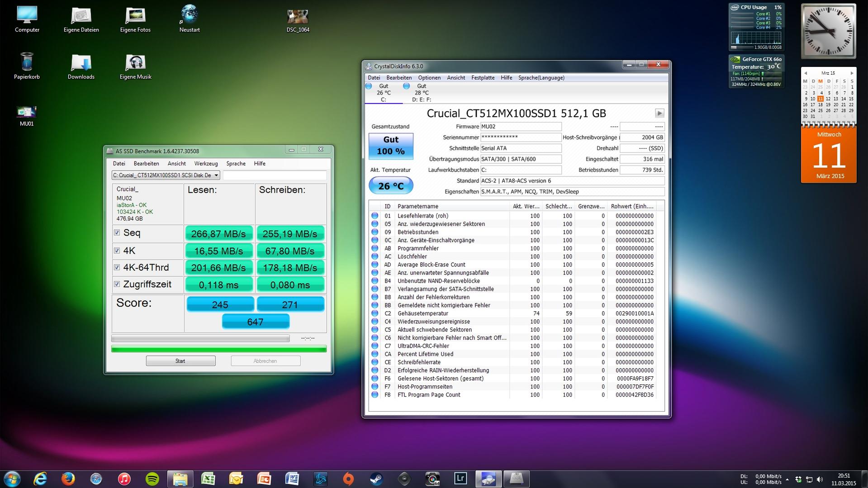Viewport: 868px width, 488px height.
Task: Uncheck the Seq benchmark checkbox
Action: 117,232
